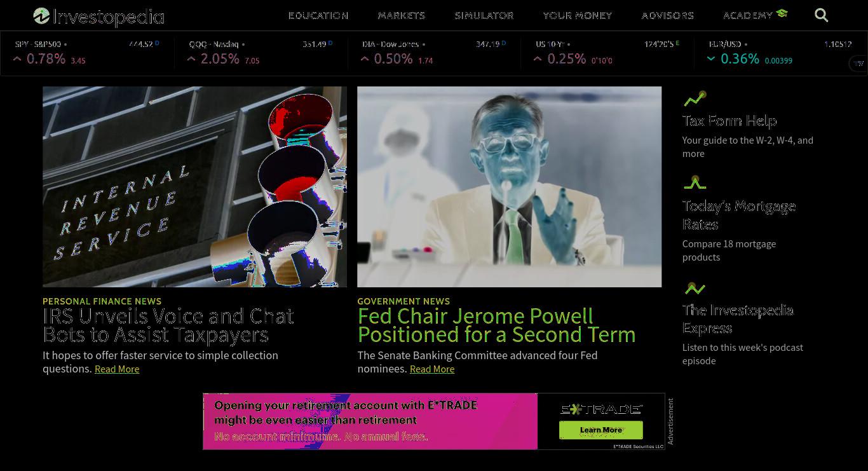Screen dimensions: 868x471
Task: Select the EUR/USD ticker quote
Action: pos(780,53)
